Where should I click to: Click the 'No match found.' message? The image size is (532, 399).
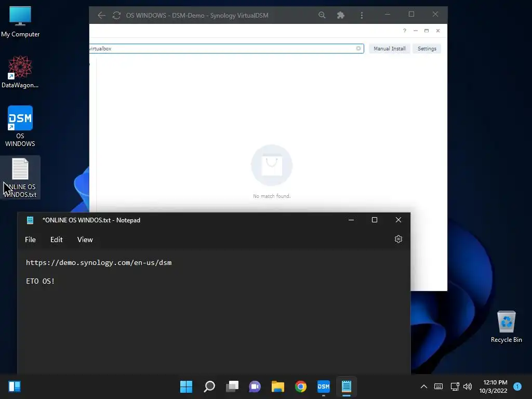click(271, 196)
